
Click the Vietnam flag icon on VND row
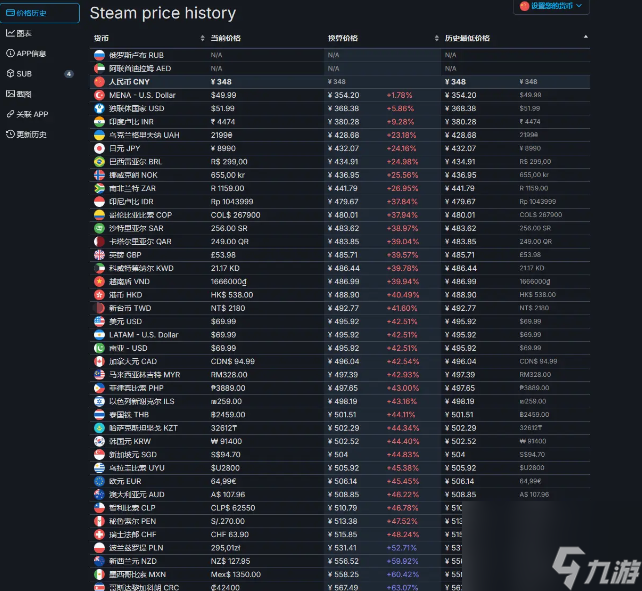(x=99, y=281)
